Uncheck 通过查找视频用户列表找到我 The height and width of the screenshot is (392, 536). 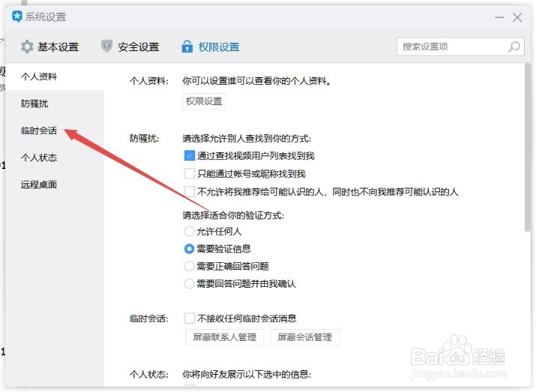point(189,155)
